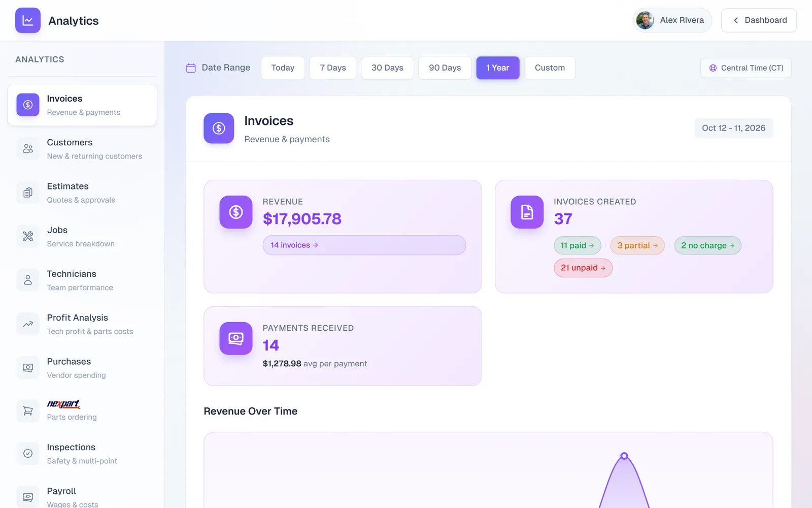Screen dimensions: 812x508
Task: Click the $17,905.78 revenue value
Action: (x=302, y=219)
